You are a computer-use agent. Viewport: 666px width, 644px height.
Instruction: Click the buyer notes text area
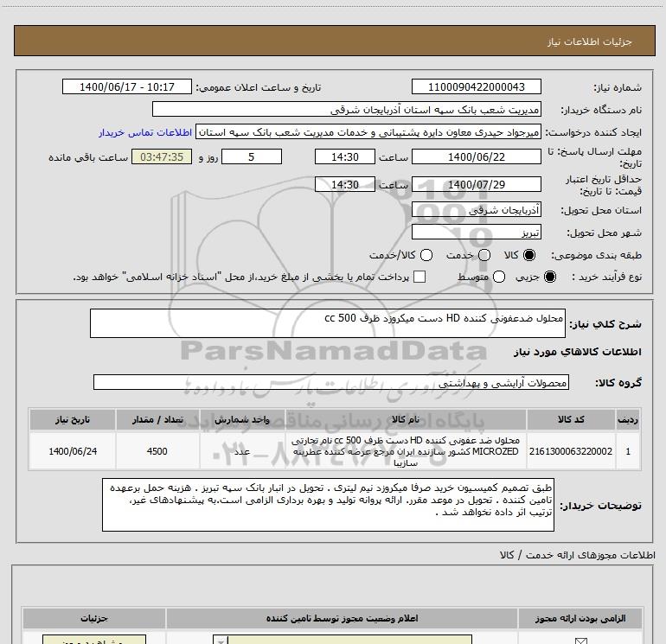(x=328, y=505)
